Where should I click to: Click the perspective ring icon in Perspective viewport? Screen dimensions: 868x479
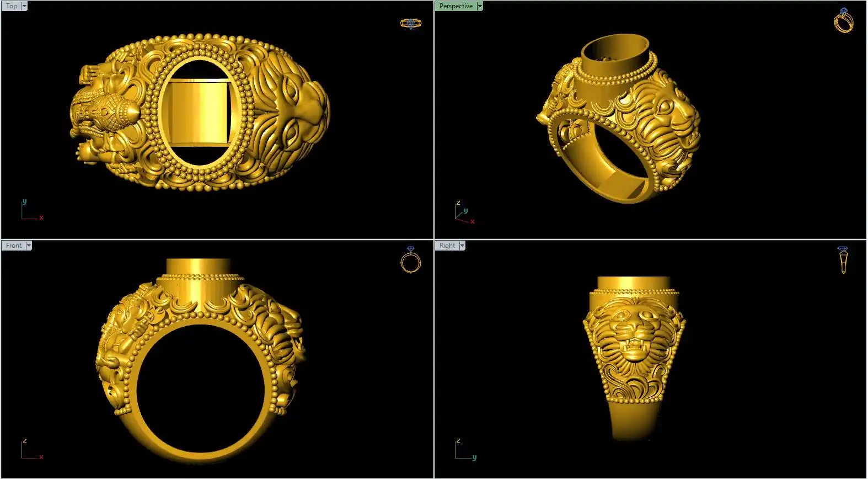coord(843,20)
